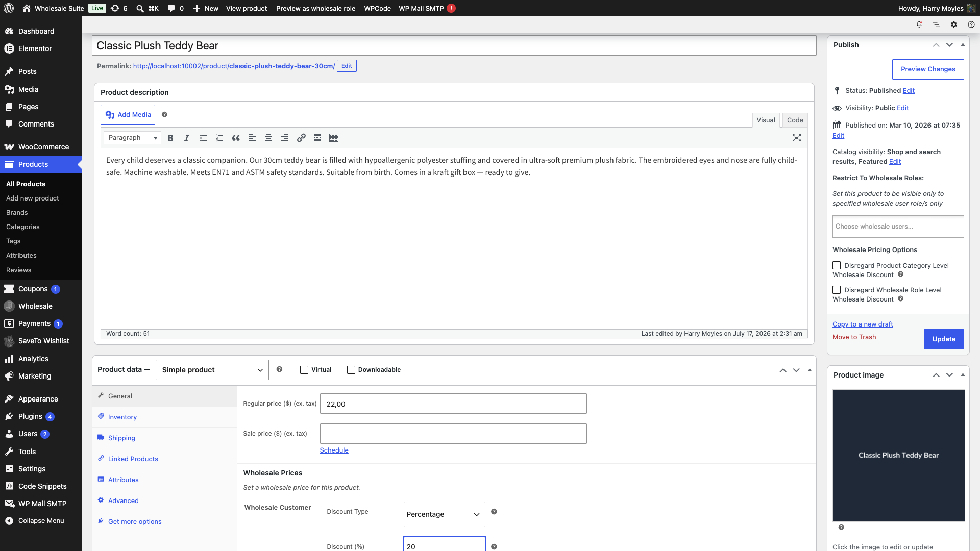Open the Simple product type dropdown

(x=212, y=370)
